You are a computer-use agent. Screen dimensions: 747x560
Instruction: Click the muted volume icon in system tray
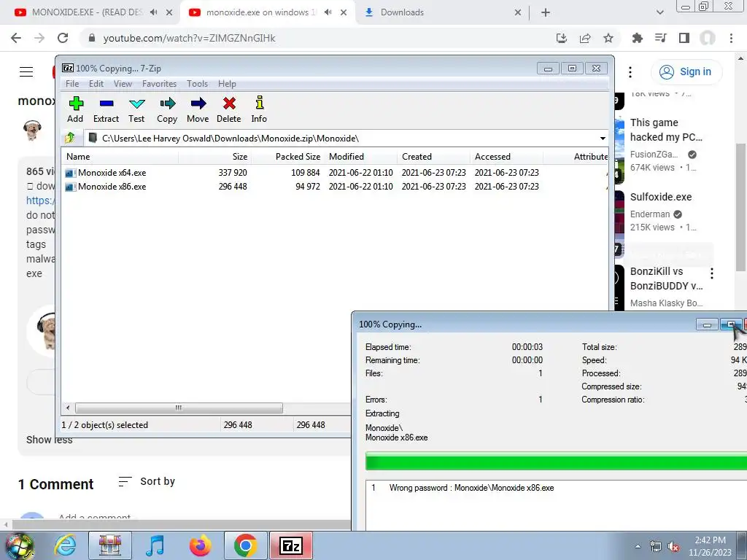click(x=673, y=546)
